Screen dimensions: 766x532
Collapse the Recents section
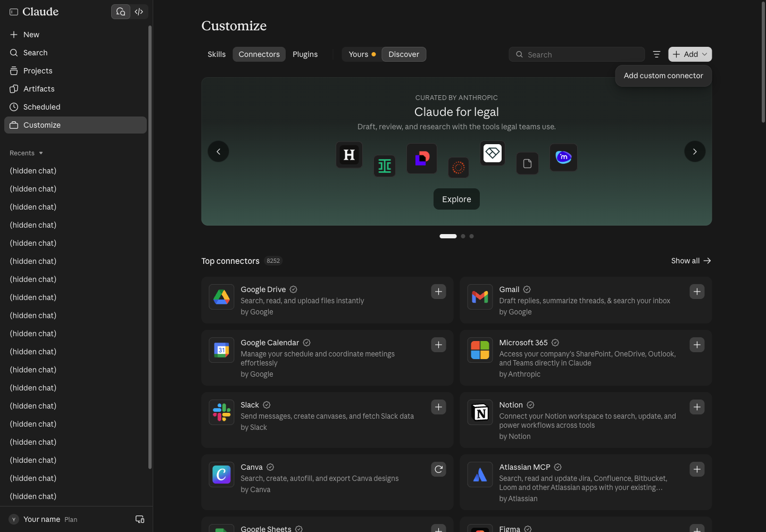pos(26,153)
